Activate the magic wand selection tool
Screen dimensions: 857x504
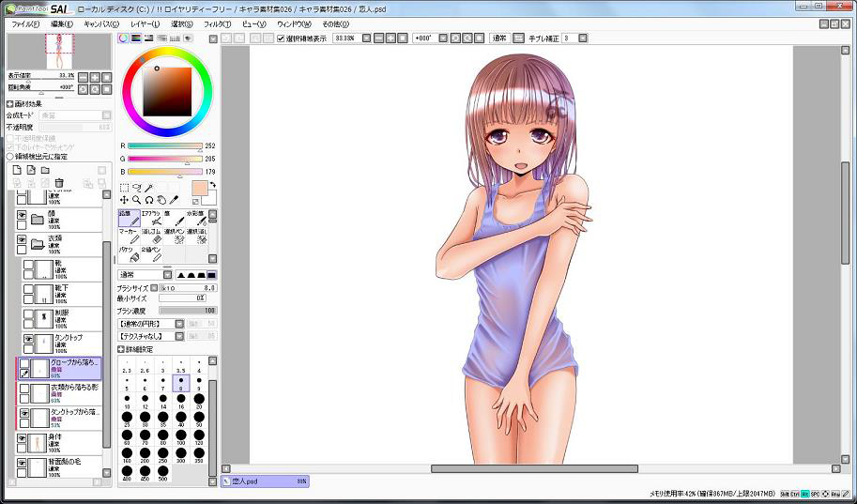tap(149, 188)
